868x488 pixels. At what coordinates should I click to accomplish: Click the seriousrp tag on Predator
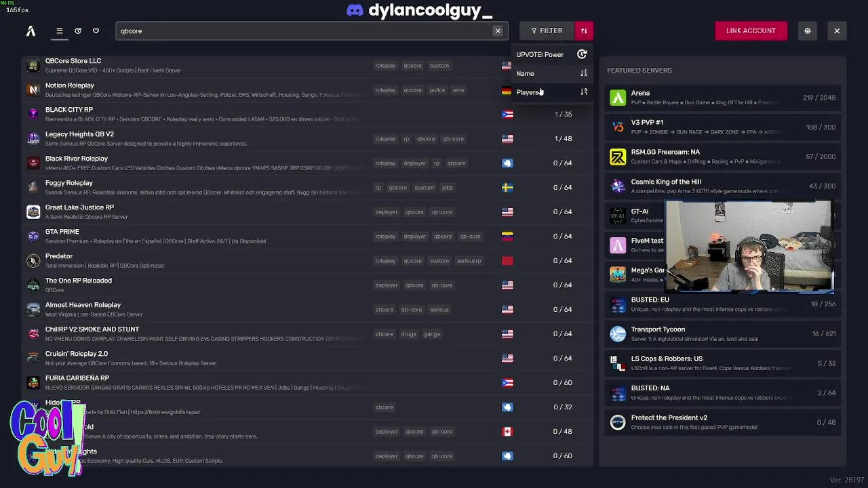(x=469, y=261)
